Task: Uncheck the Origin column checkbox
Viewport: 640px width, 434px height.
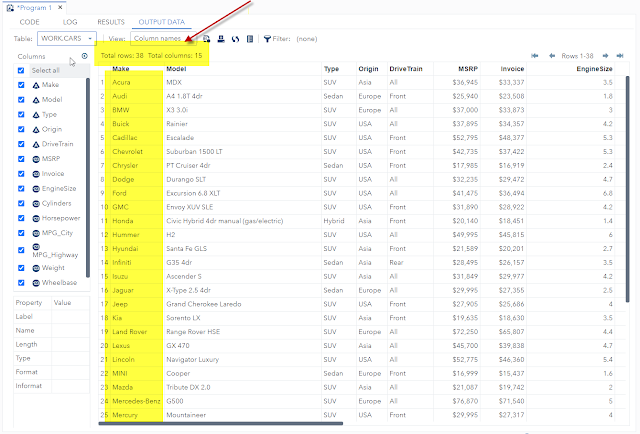Action: (21, 129)
